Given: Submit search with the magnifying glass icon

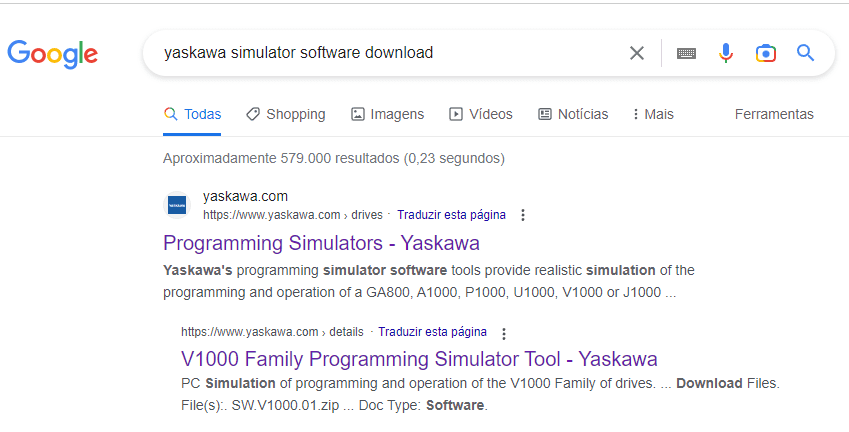Looking at the screenshot, I should tap(805, 53).
